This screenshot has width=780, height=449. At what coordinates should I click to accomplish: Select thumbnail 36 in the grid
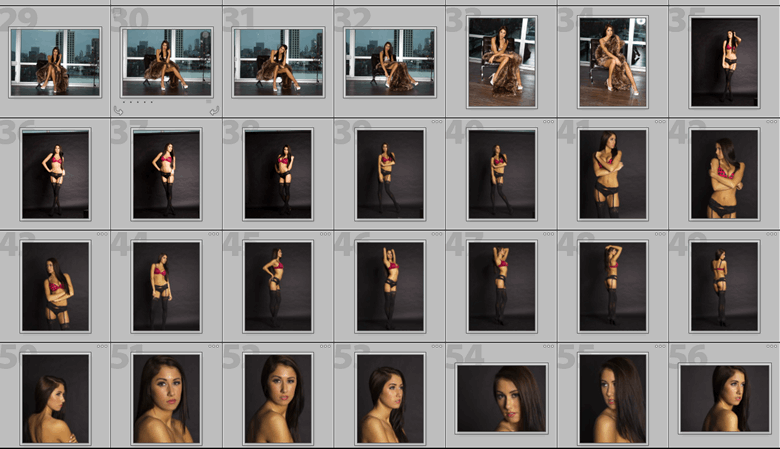pos(55,174)
